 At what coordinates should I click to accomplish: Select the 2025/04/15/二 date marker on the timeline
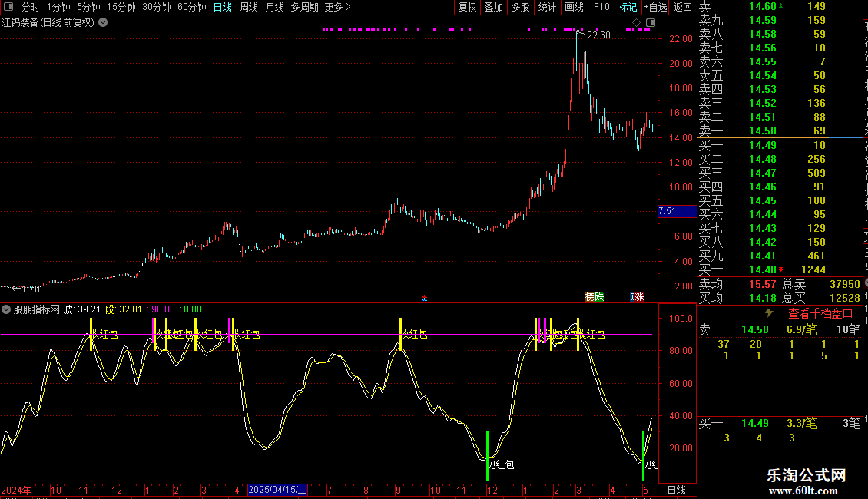click(277, 490)
